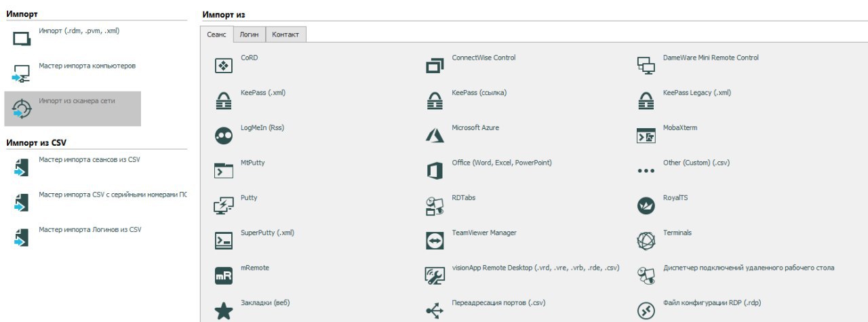Click the TeamViewer Manager text label
The width and height of the screenshot is (868, 322).
[484, 233]
